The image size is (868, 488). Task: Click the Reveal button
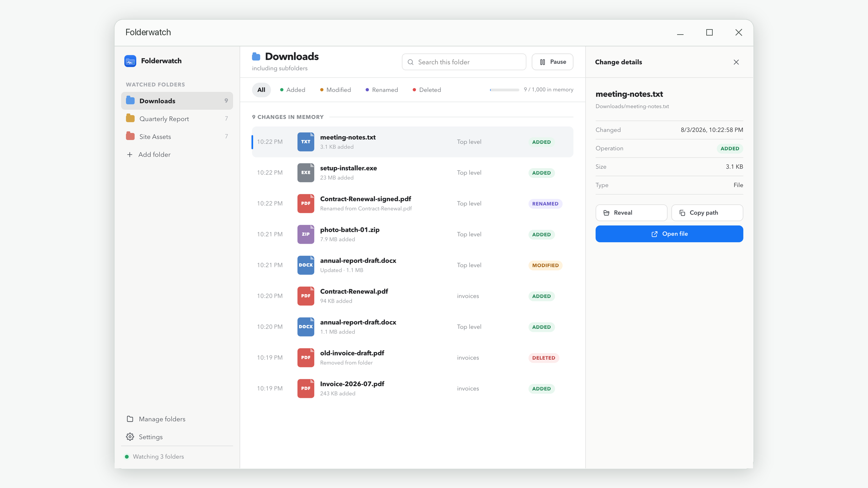point(631,213)
